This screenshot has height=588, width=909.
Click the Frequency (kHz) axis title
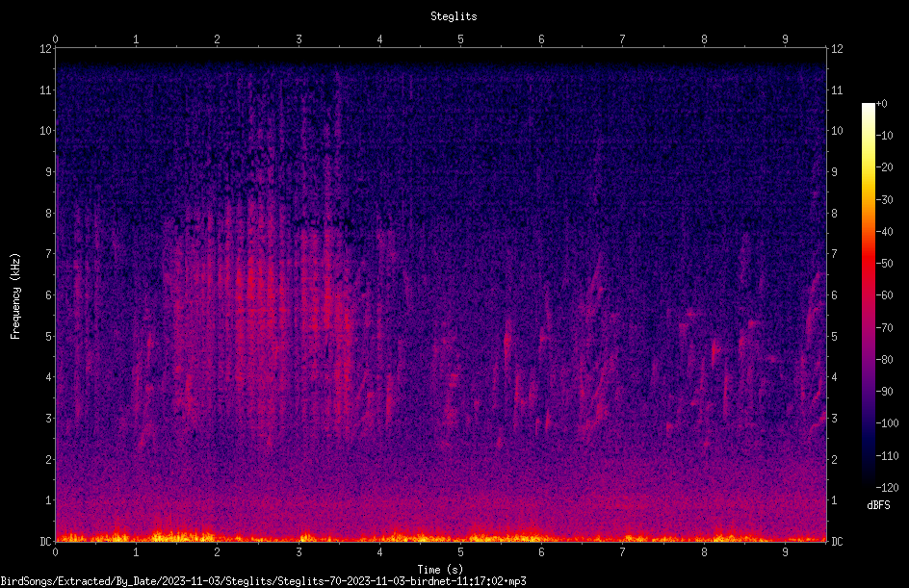tap(15, 295)
